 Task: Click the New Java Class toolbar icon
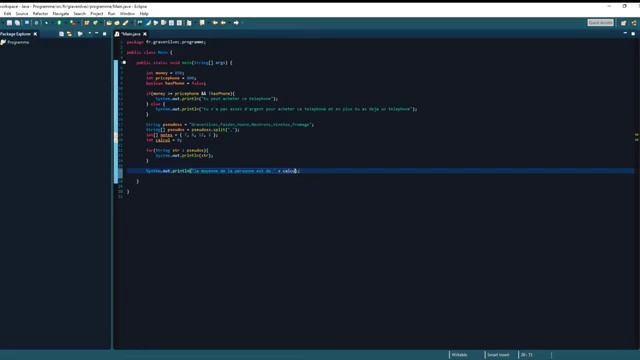point(95,23)
